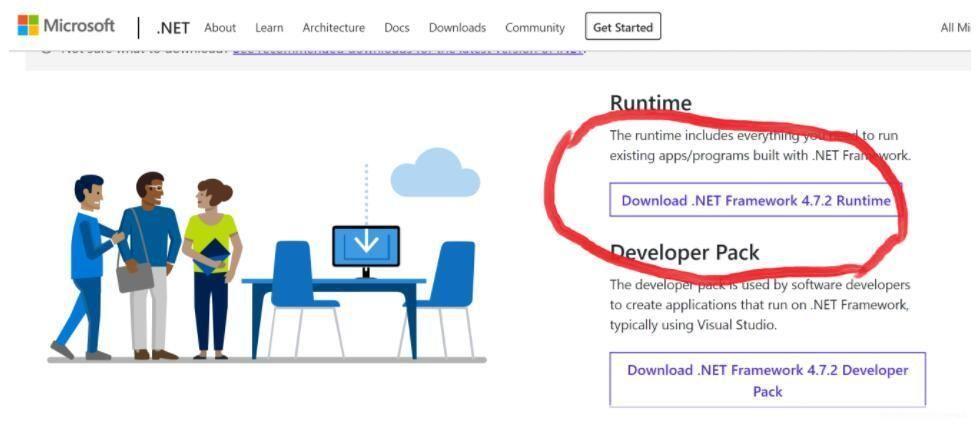Image resolution: width=976 pixels, height=441 pixels.
Task: Navigate to the Downloads page tab
Action: pos(457,28)
